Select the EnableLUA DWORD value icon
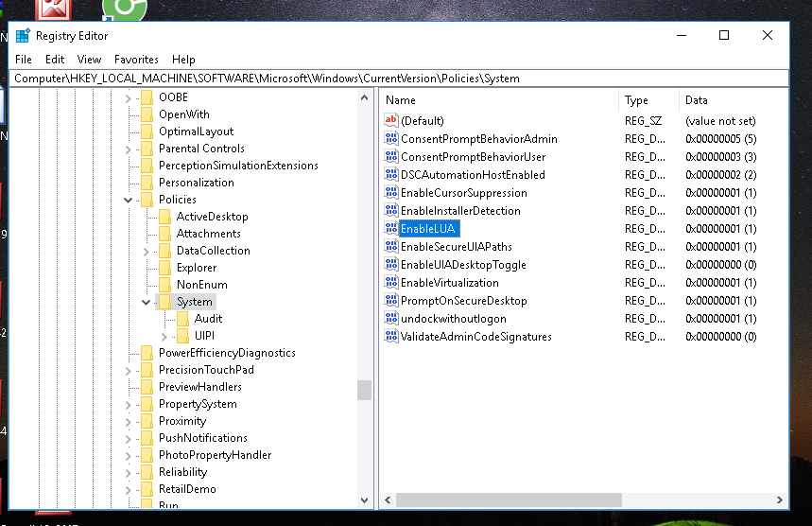The width and height of the screenshot is (812, 526). [x=391, y=228]
